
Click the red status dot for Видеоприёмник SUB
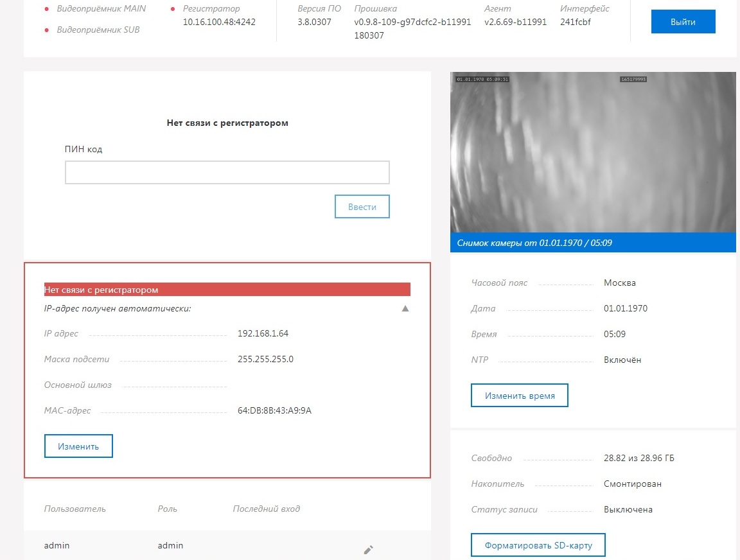point(47,30)
